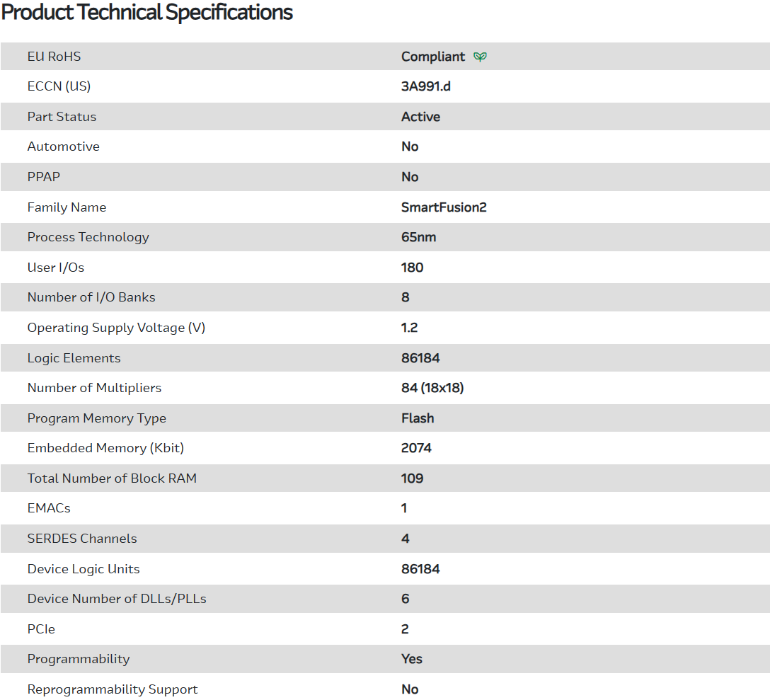This screenshot has height=700, width=770.
Task: Click the SERDES Channels label
Action: pos(82,539)
